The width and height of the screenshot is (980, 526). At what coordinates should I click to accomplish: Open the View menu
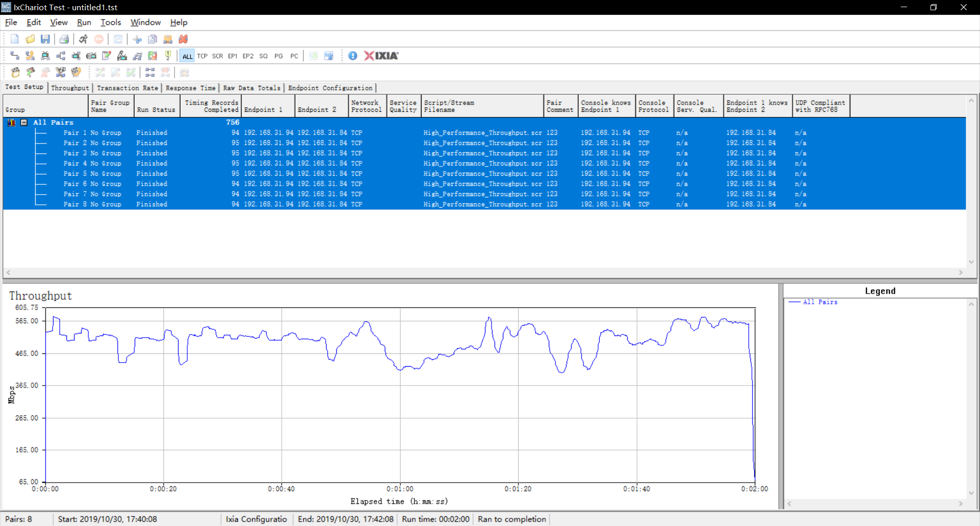[59, 22]
